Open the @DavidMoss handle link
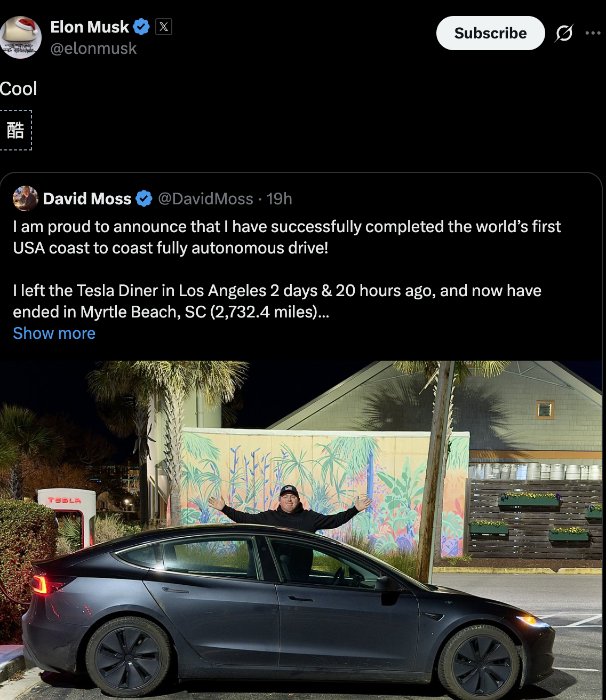606x700 pixels. [x=205, y=198]
